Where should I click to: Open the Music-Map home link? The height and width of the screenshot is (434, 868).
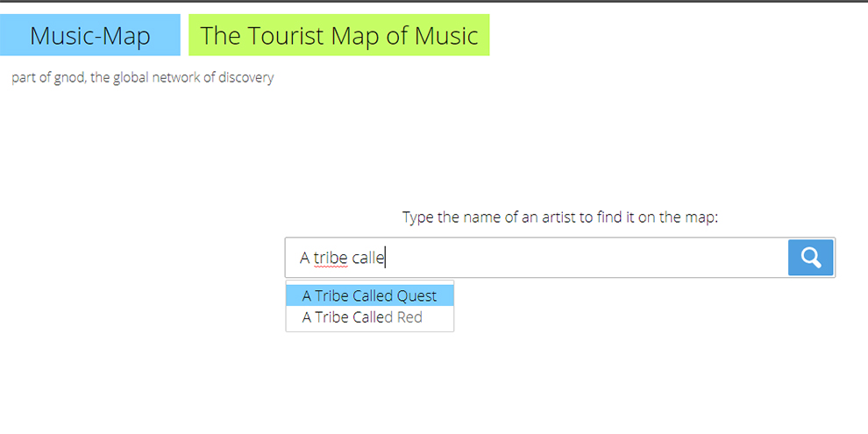coord(90,35)
